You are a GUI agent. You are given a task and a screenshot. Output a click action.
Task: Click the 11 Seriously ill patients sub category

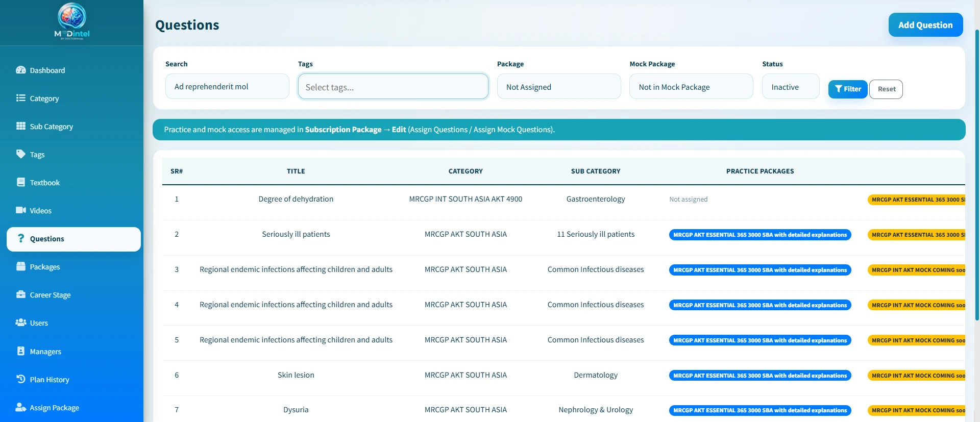(596, 234)
